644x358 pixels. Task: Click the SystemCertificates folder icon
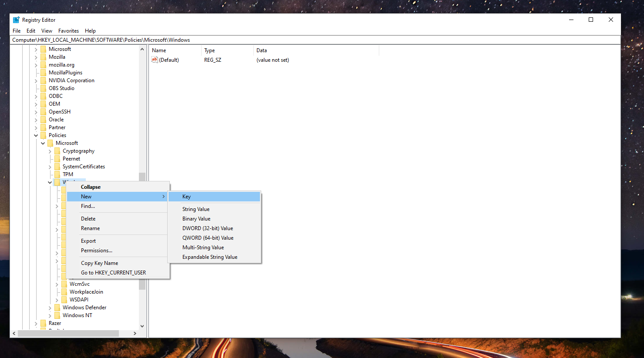point(57,167)
